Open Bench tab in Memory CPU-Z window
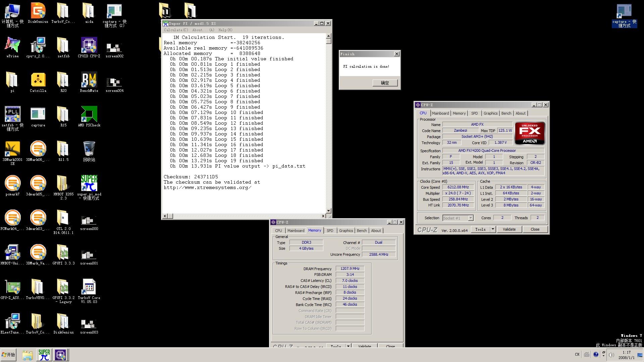644x362 pixels. [x=362, y=231]
